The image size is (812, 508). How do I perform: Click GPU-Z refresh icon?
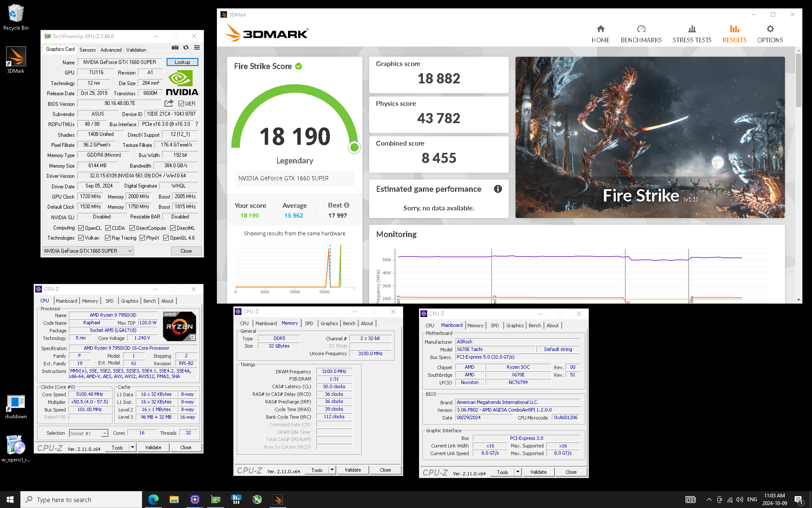click(x=186, y=47)
